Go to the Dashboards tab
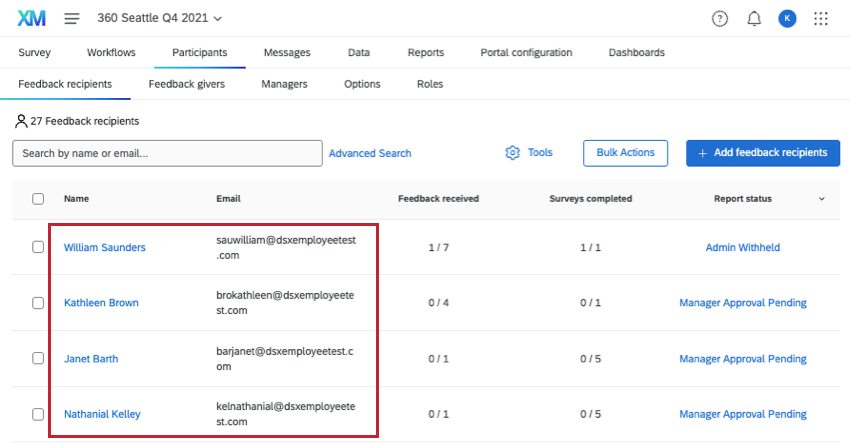This screenshot has height=445, width=850. 636,53
